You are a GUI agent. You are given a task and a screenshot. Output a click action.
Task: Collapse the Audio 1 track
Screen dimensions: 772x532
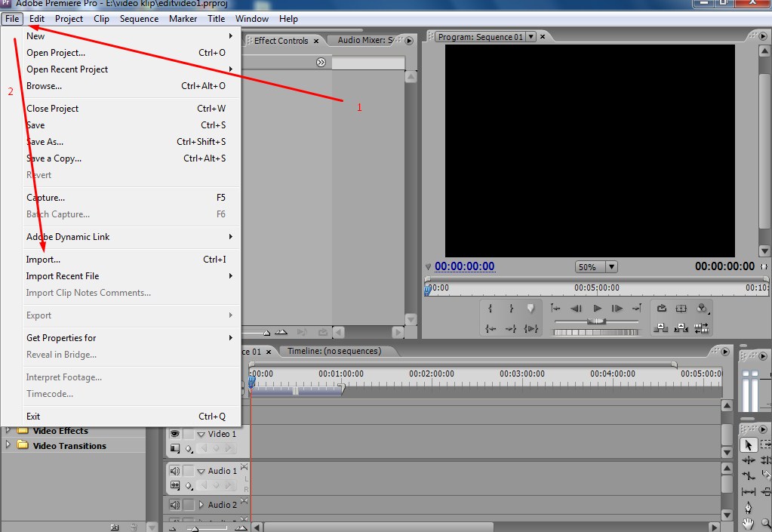click(x=201, y=472)
